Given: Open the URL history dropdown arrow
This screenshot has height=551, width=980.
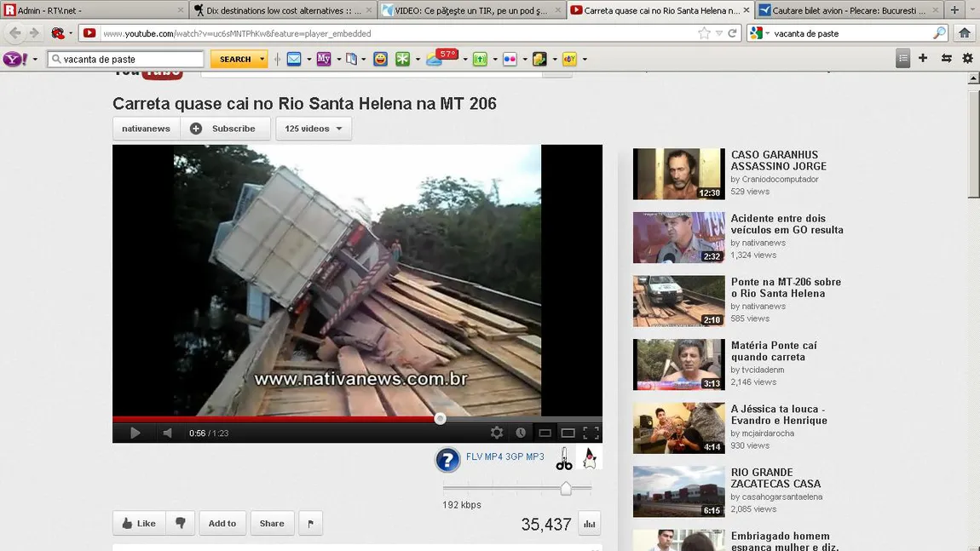Looking at the screenshot, I should click(719, 33).
